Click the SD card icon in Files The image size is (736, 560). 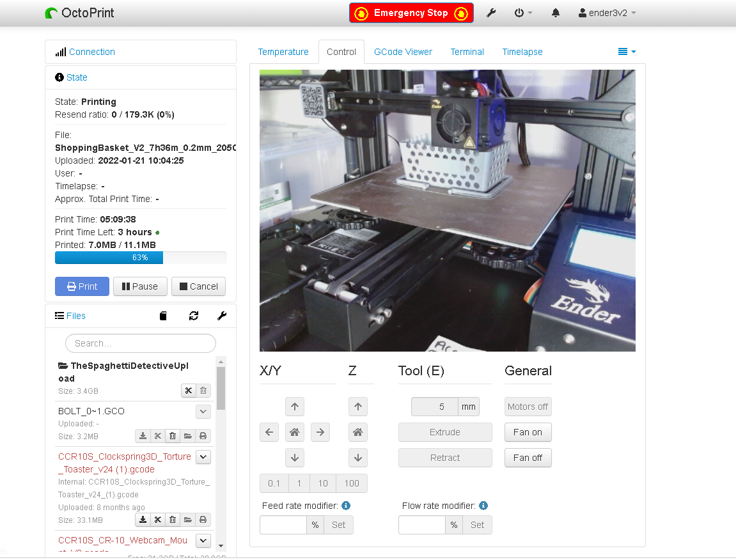click(163, 316)
